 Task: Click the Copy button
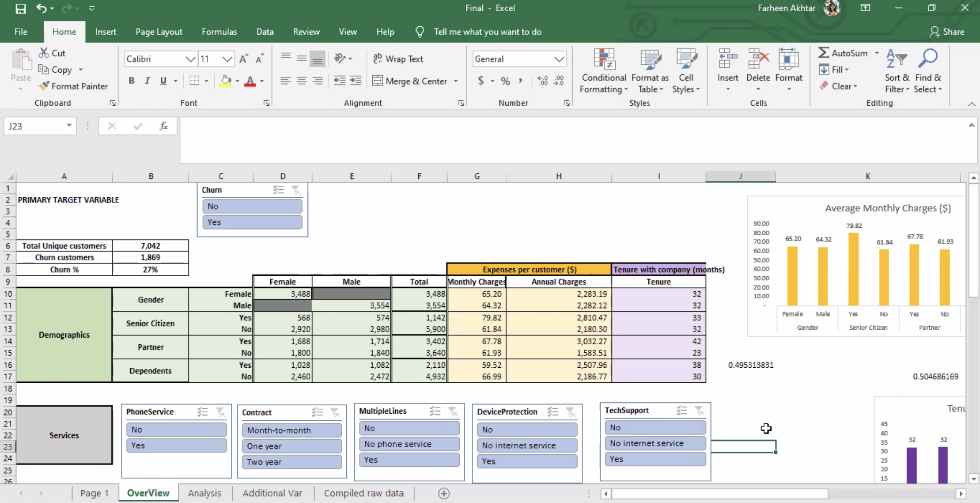pos(55,70)
